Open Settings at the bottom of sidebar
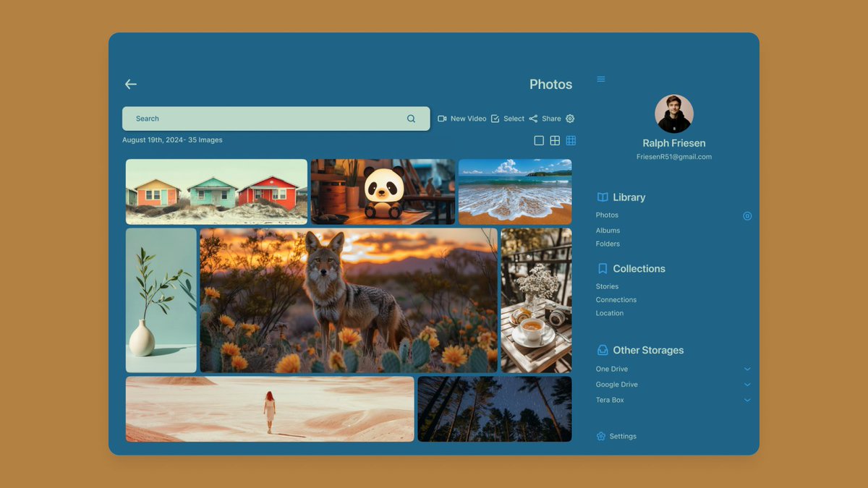 point(616,436)
